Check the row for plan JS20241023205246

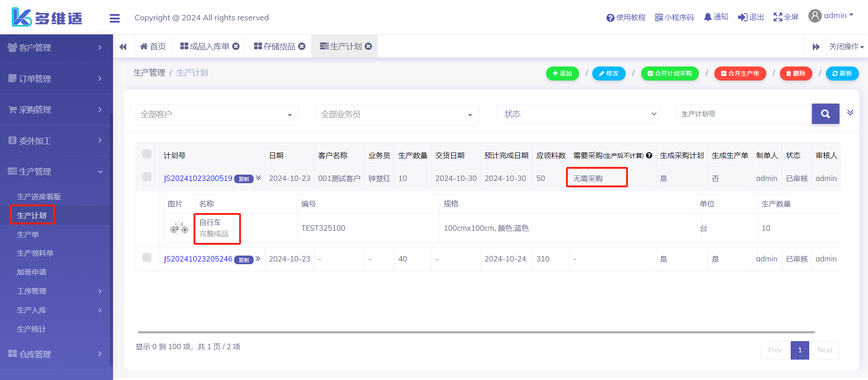(147, 257)
